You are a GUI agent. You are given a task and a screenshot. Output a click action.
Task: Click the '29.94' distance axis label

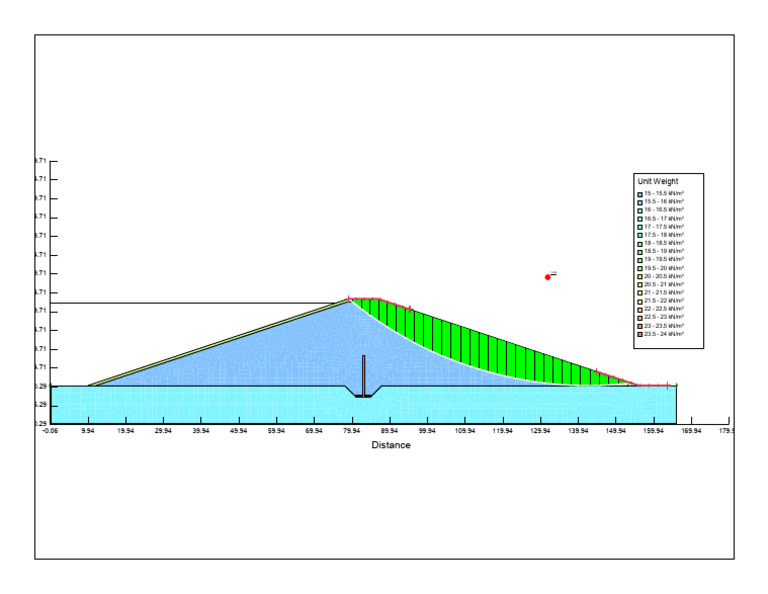pos(164,431)
